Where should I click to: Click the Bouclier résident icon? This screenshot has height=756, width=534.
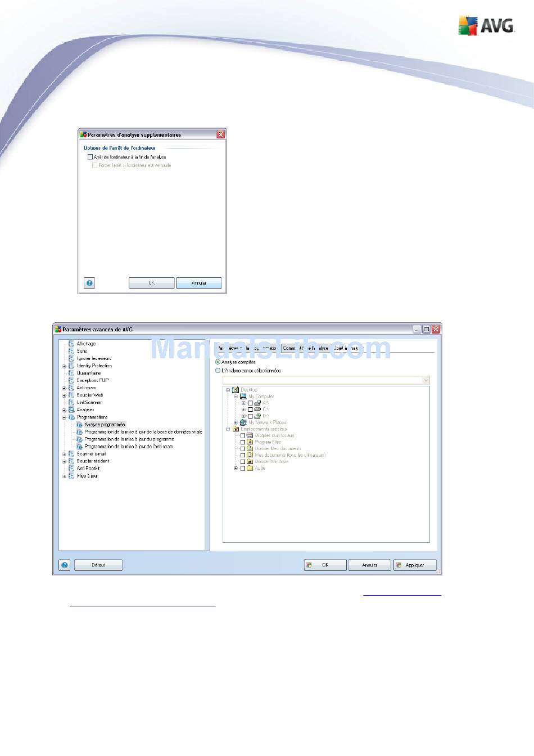[x=71, y=461]
